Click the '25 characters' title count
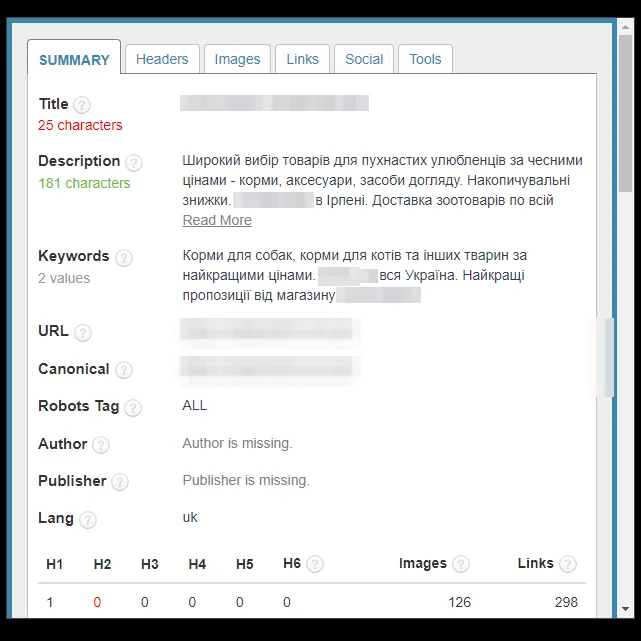Image resolution: width=641 pixels, height=641 pixels. (80, 125)
